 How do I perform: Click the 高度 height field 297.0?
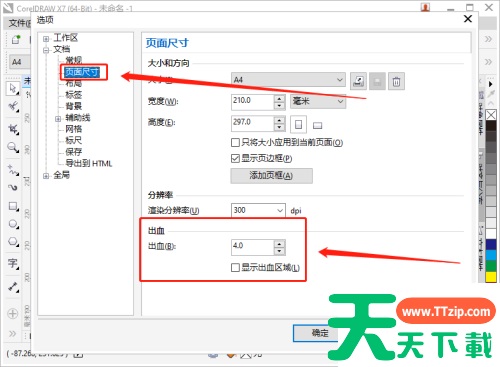[x=253, y=123]
